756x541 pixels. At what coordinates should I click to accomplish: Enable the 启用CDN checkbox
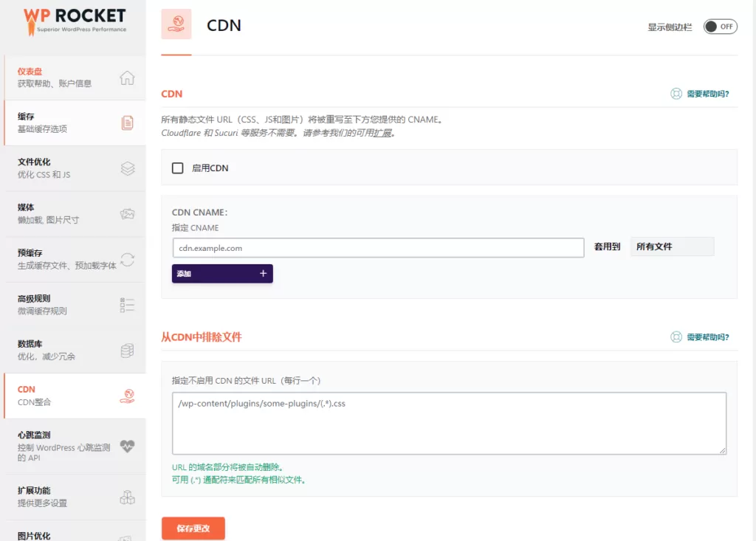coord(177,168)
